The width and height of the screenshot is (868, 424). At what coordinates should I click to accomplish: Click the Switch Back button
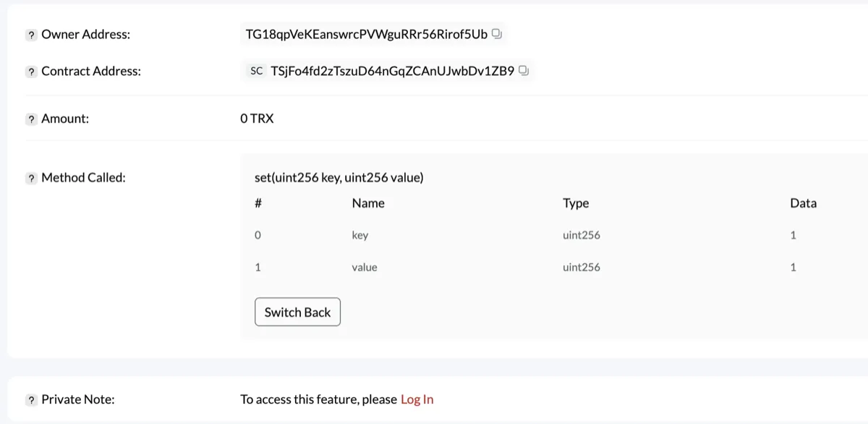click(297, 312)
